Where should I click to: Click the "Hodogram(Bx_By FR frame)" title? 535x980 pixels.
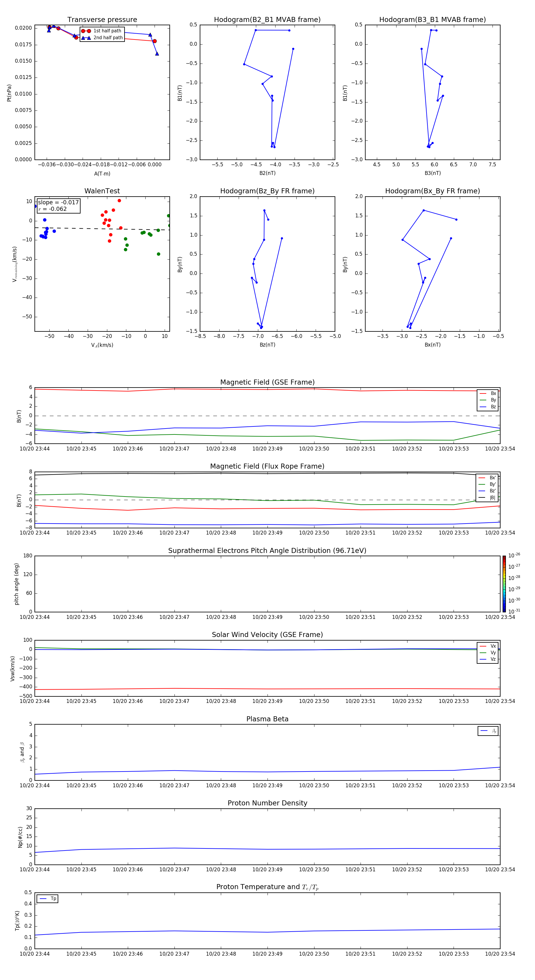point(432,191)
